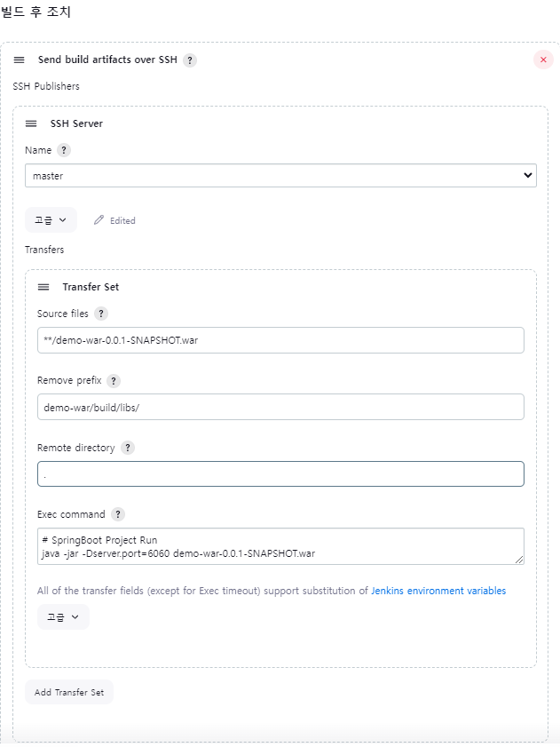
Task: Show help for Remote directory
Action: (128, 448)
